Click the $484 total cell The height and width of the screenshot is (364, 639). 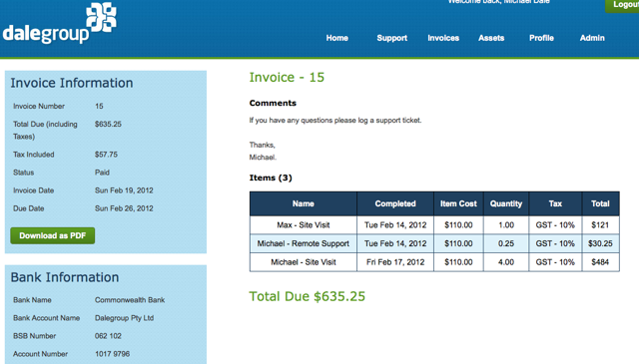pyautogui.click(x=600, y=262)
